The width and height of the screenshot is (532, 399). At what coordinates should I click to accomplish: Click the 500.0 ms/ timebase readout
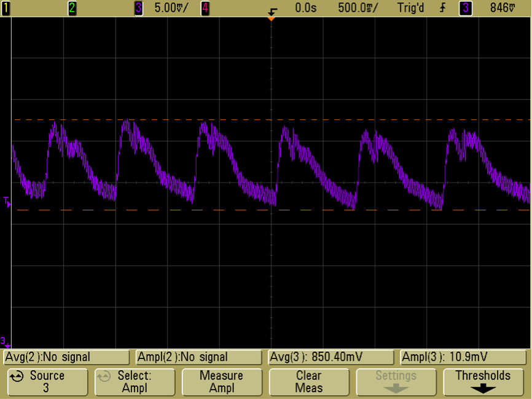358,8
